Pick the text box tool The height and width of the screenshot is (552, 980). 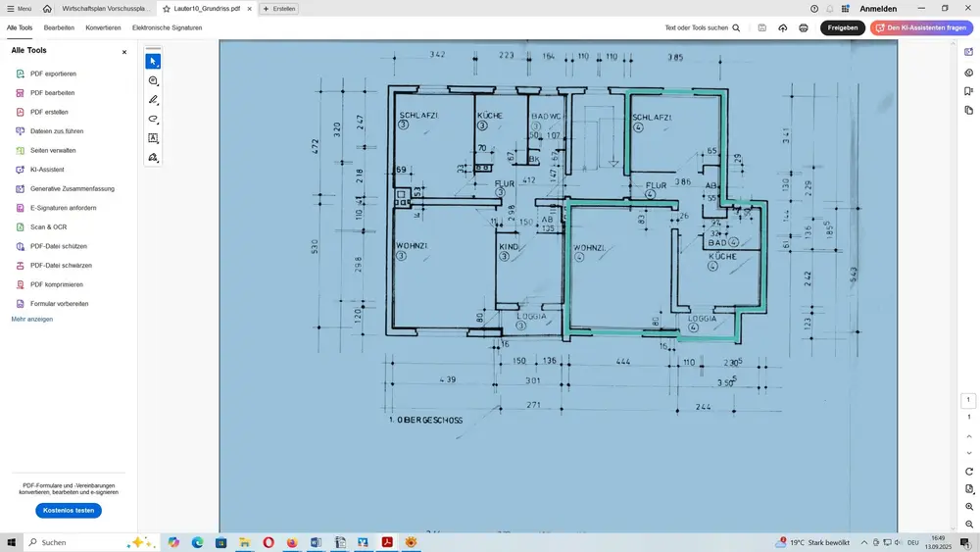[153, 138]
